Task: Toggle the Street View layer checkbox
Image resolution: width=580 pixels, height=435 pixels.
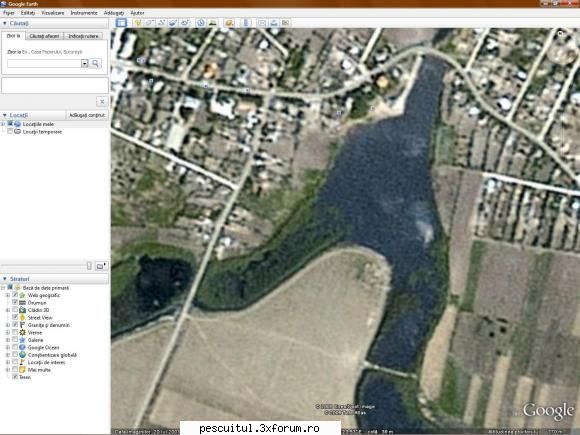Action: coord(15,317)
